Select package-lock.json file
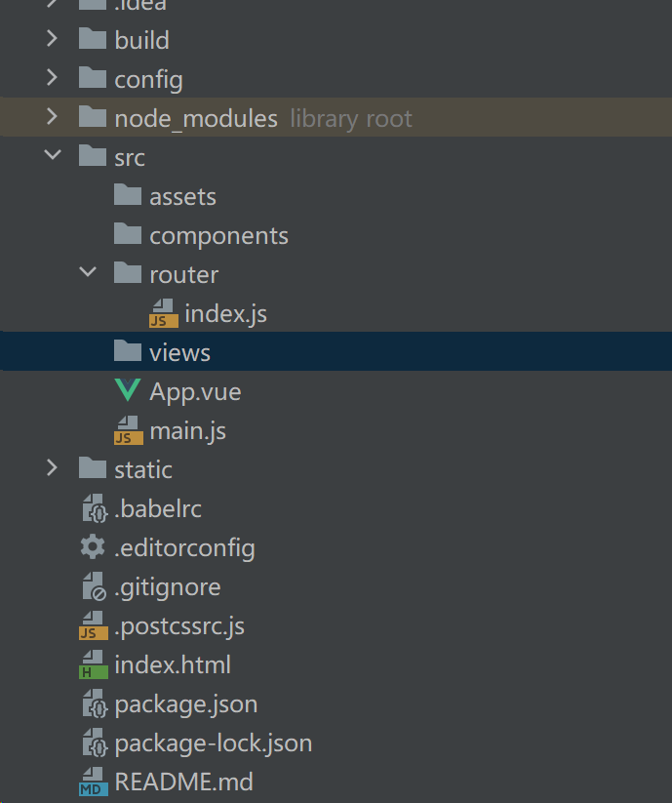672x803 pixels. click(213, 743)
